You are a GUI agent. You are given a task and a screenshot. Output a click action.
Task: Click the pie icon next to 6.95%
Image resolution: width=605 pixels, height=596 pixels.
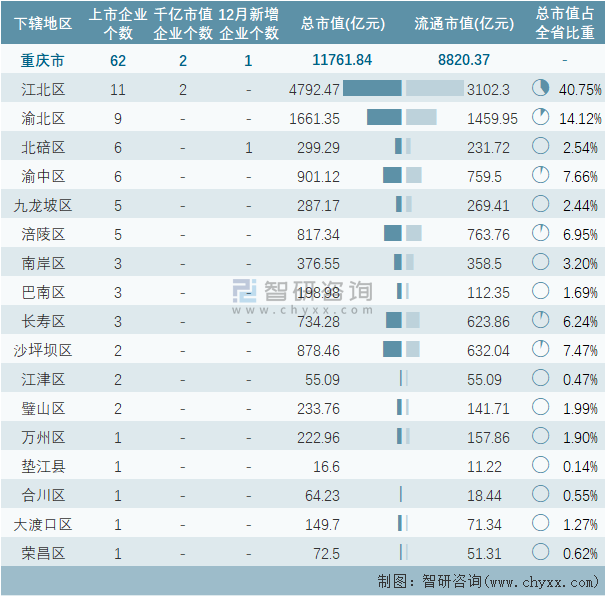pyautogui.click(x=541, y=234)
